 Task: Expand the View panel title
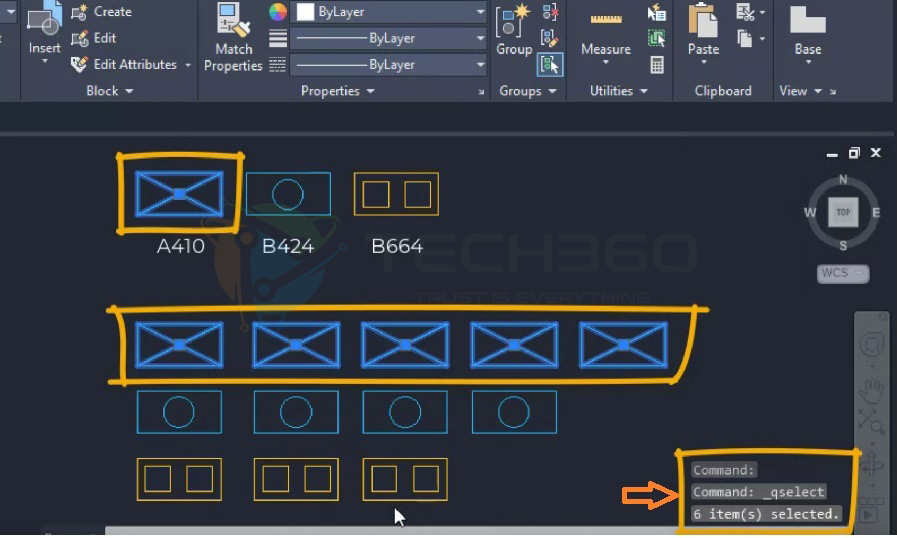tap(800, 91)
